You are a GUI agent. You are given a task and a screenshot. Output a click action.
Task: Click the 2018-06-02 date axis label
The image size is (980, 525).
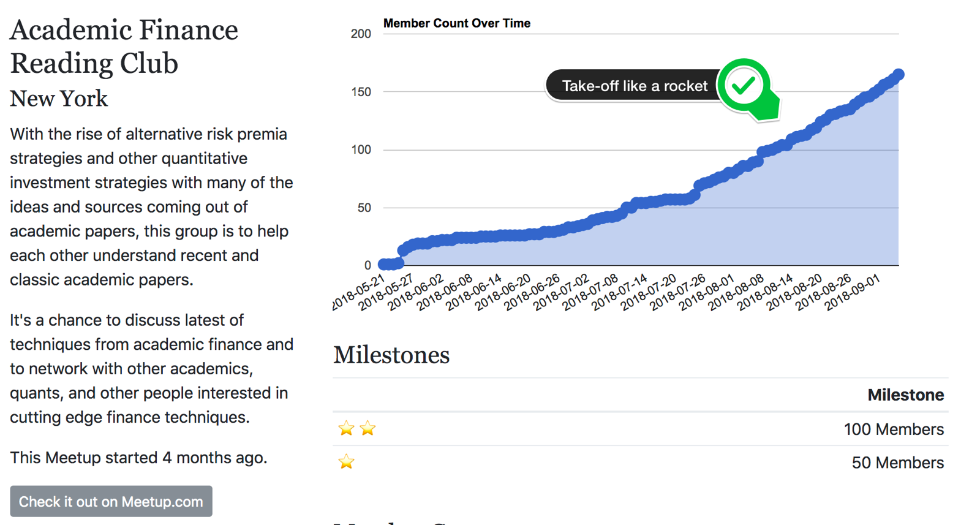click(415, 292)
